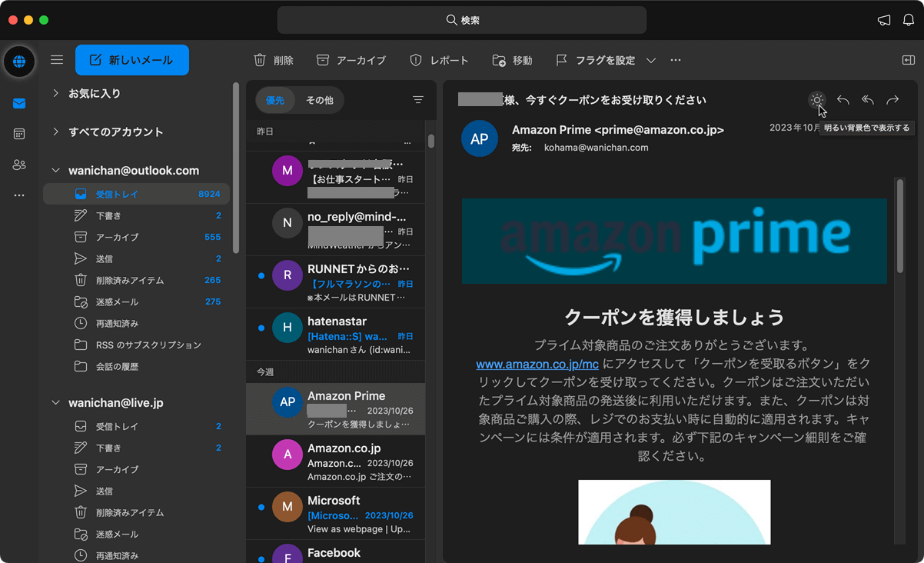
Task: Open outlook.com 送信 sent folder
Action: (x=137, y=258)
